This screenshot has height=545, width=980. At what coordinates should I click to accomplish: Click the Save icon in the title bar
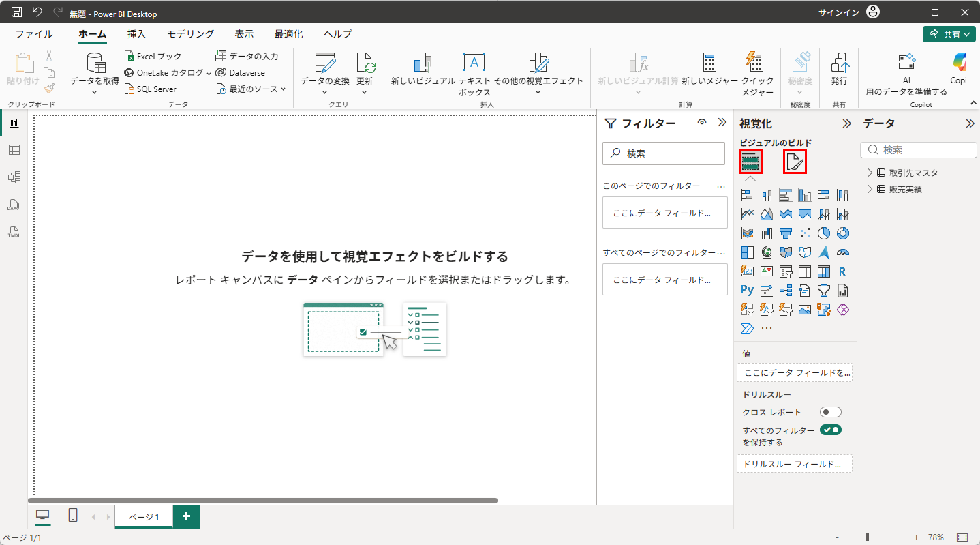point(17,12)
